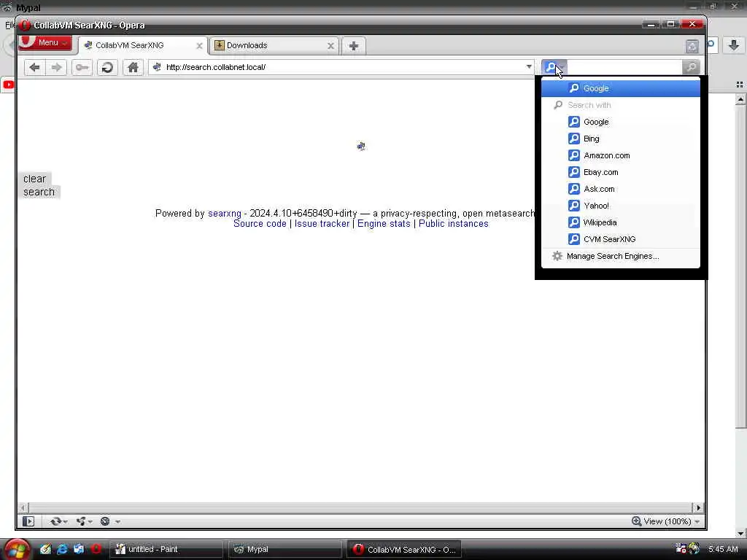Switch to the CollabVM SearXNG tab
Image resolution: width=747 pixels, height=560 pixels.
tap(143, 46)
